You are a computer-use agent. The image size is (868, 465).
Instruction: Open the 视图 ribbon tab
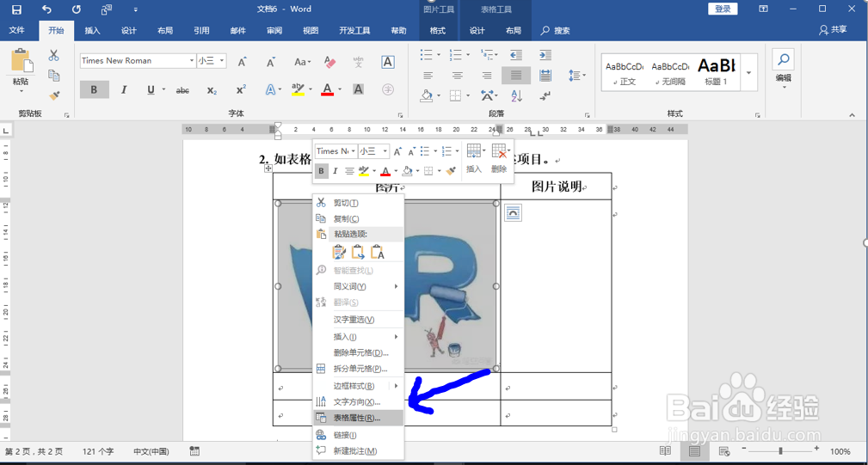311,30
